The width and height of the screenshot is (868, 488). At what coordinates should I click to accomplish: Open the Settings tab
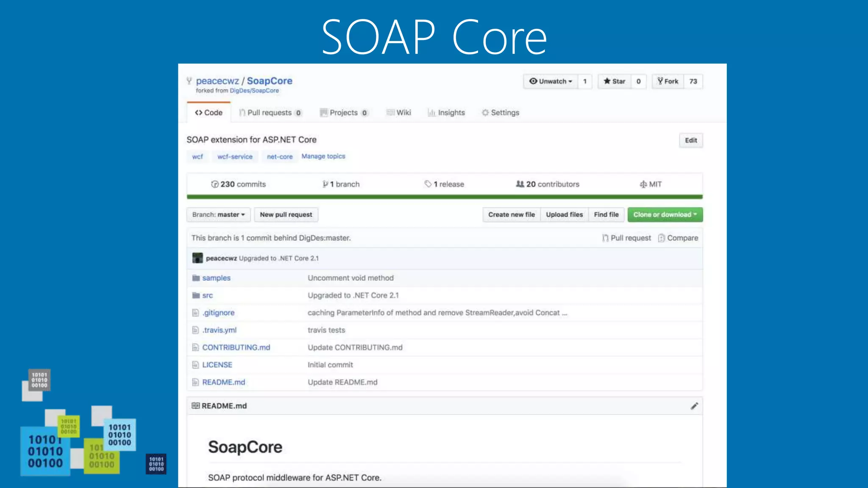coord(500,113)
